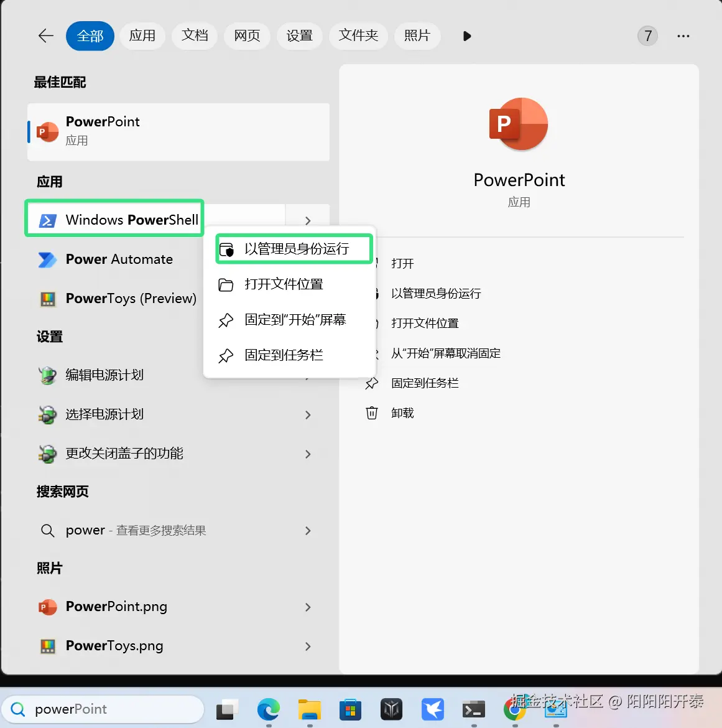722x728 pixels.
Task: Open PowerPoint.png photo result
Action: [178, 607]
